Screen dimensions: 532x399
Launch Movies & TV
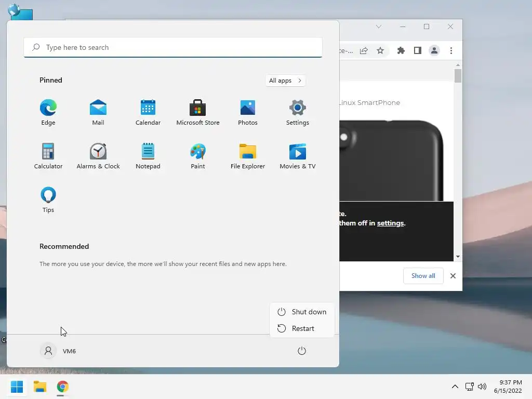click(x=298, y=156)
